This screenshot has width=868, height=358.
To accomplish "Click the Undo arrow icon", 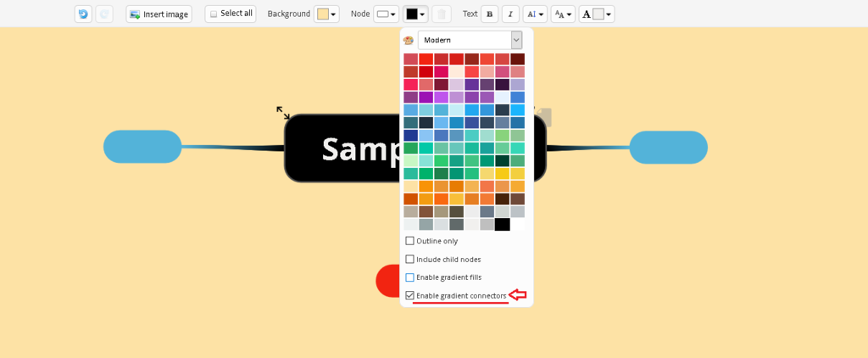I will click(83, 14).
